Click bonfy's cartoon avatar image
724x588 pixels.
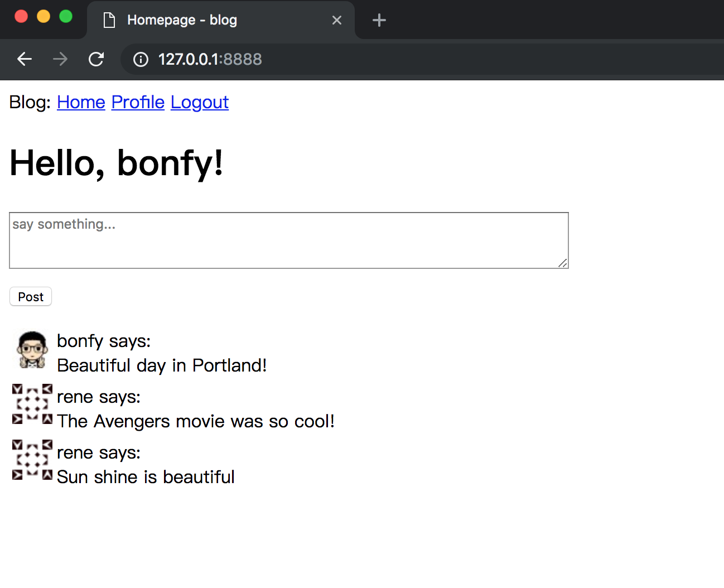32,350
